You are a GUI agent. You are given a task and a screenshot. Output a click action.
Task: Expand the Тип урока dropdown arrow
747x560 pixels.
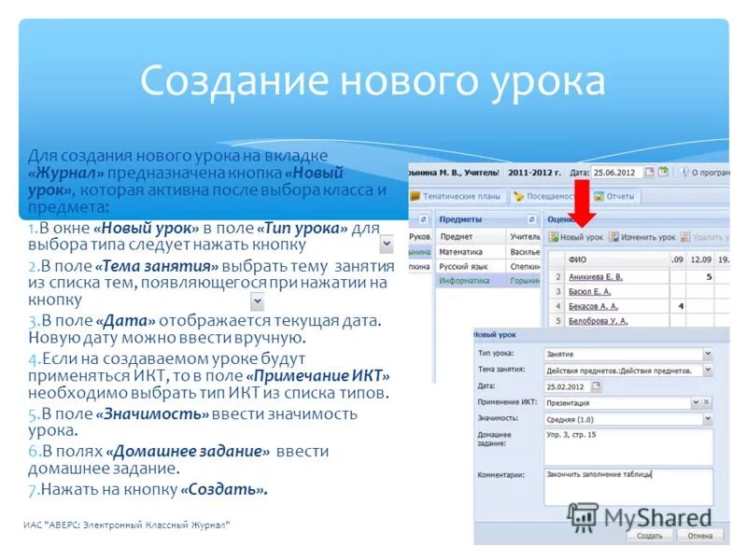click(708, 354)
